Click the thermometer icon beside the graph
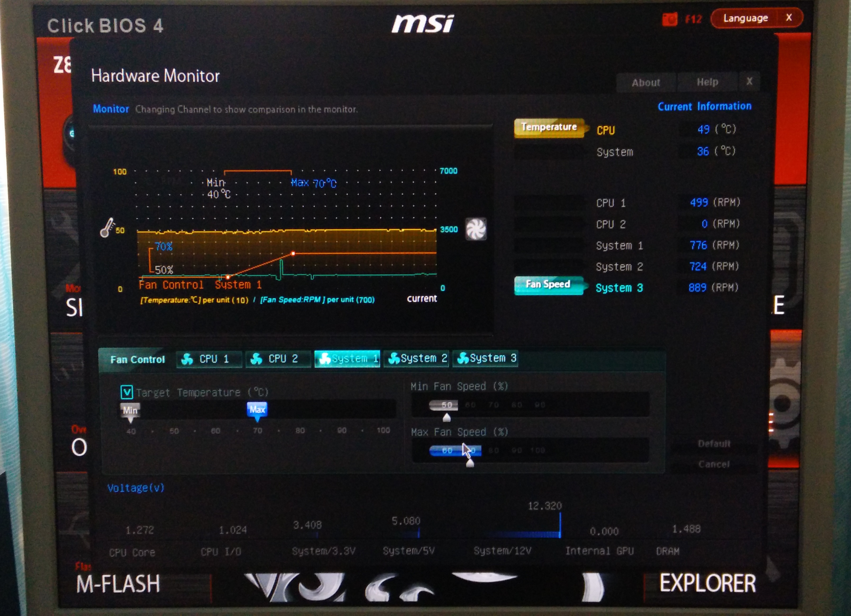This screenshot has height=616, width=851. 107,228
